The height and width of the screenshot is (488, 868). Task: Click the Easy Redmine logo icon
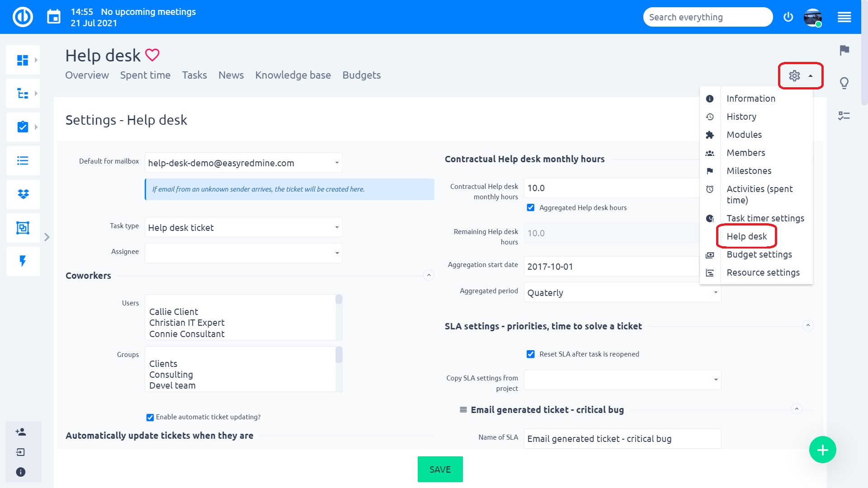click(x=23, y=17)
